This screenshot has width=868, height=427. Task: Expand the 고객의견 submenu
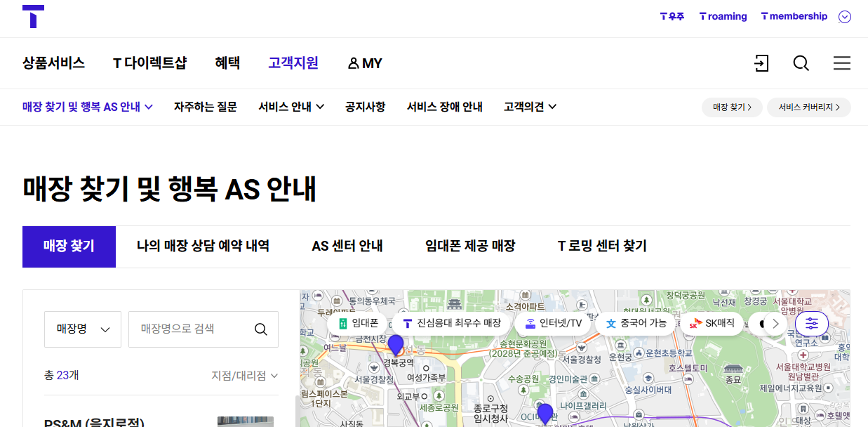(x=530, y=107)
